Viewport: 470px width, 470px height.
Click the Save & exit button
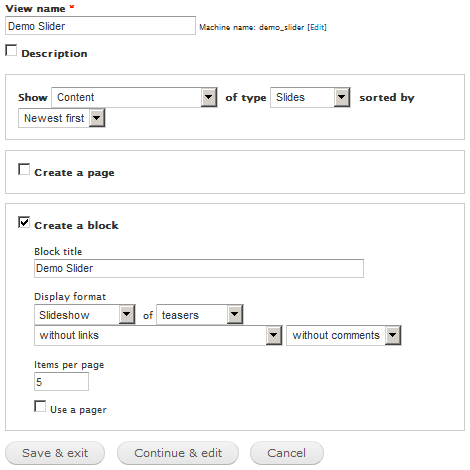click(55, 453)
